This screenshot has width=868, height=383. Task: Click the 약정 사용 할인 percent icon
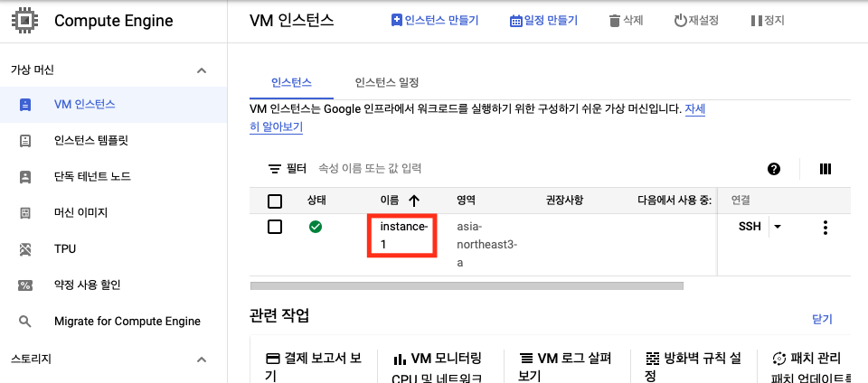pyautogui.click(x=25, y=285)
